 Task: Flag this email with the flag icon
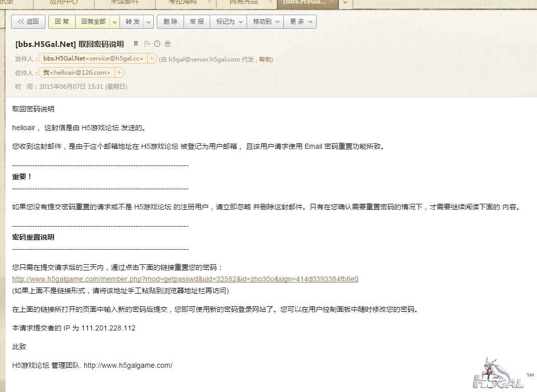[x=147, y=44]
